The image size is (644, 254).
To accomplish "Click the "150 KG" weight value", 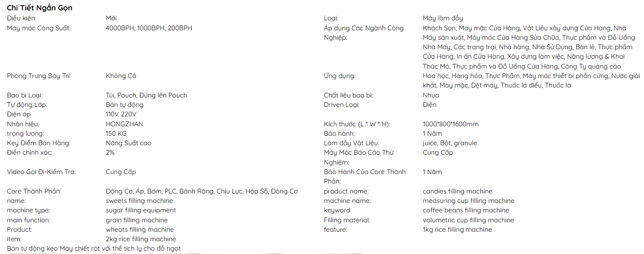I will [x=116, y=133].
